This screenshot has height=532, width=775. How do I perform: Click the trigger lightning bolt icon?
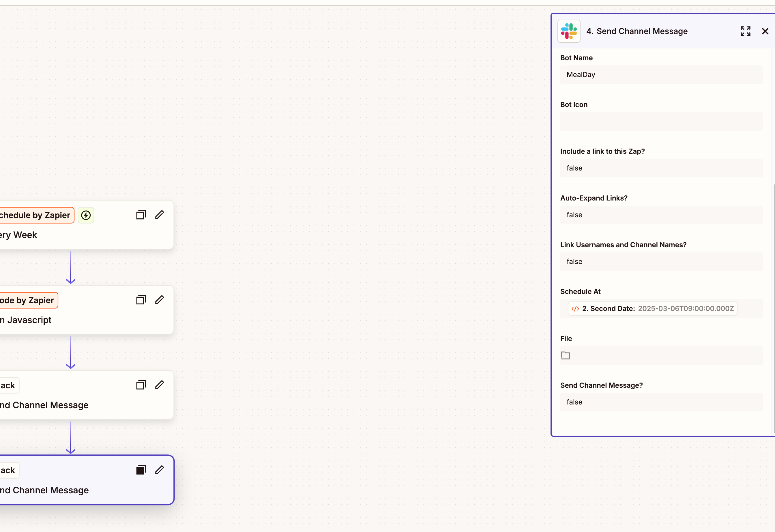pos(86,215)
